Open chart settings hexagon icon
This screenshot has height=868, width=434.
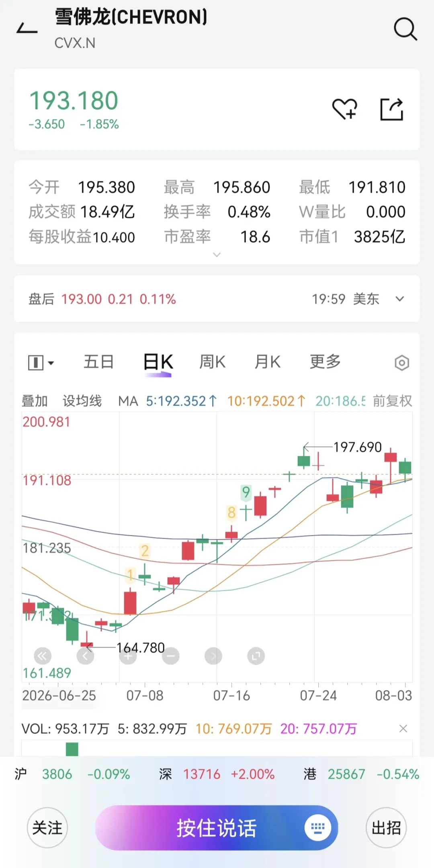pos(402,363)
